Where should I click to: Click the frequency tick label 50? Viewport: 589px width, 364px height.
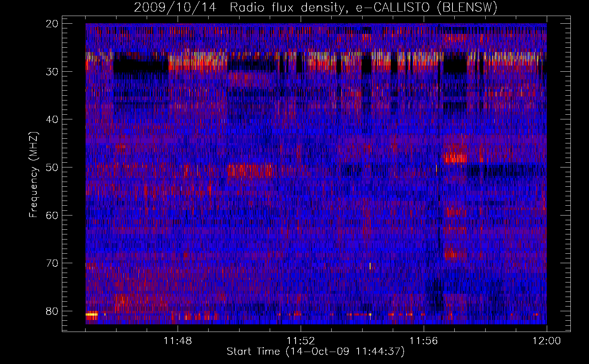click(52, 167)
